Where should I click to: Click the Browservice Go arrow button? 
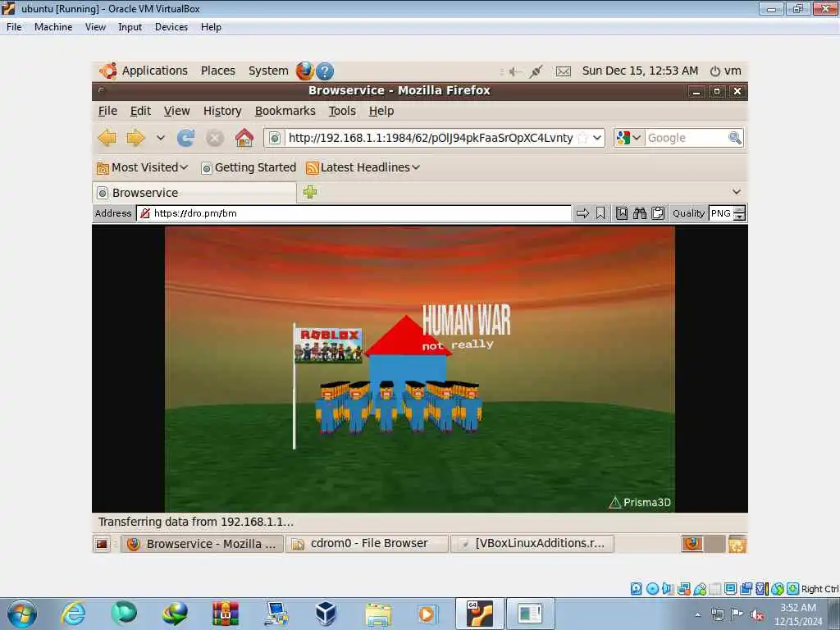click(x=582, y=213)
